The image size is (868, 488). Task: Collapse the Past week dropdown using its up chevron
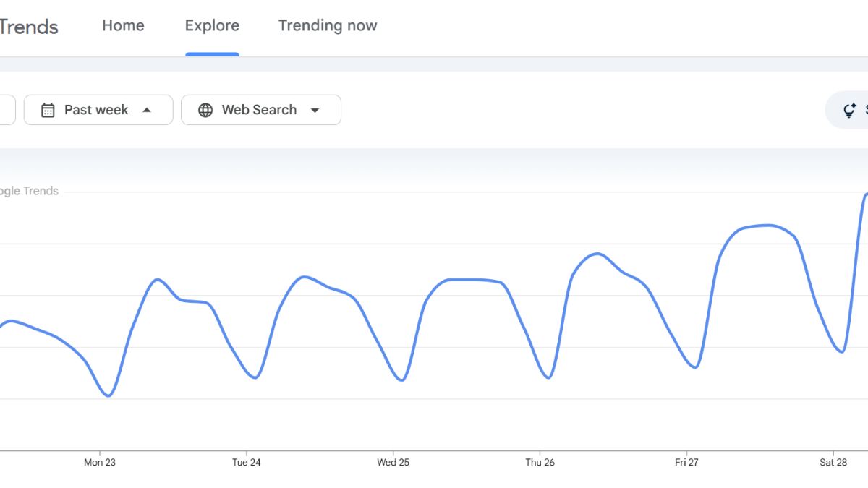(148, 109)
